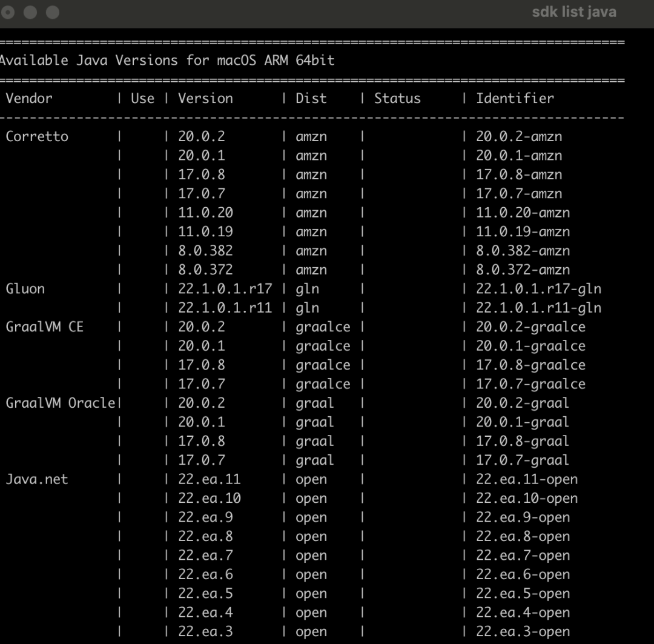Click the red close window button
Screen dimensions: 654x644
tap(7, 12)
